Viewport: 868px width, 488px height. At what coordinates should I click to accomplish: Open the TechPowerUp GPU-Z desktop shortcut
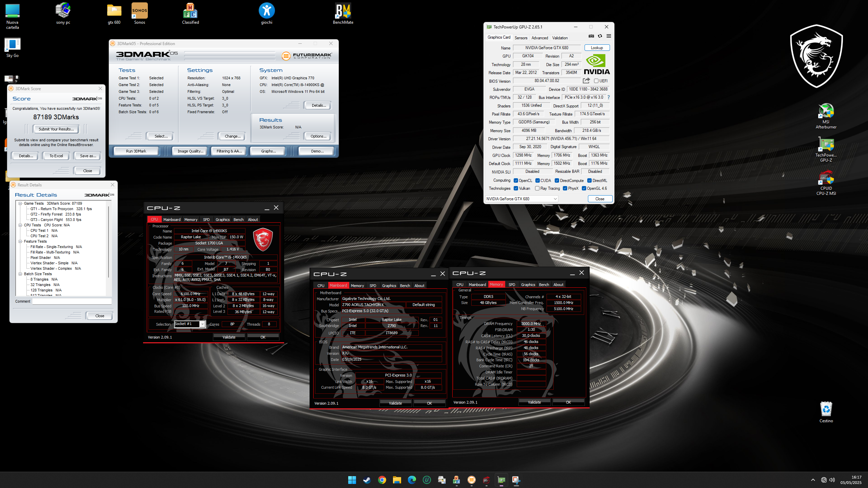click(826, 149)
